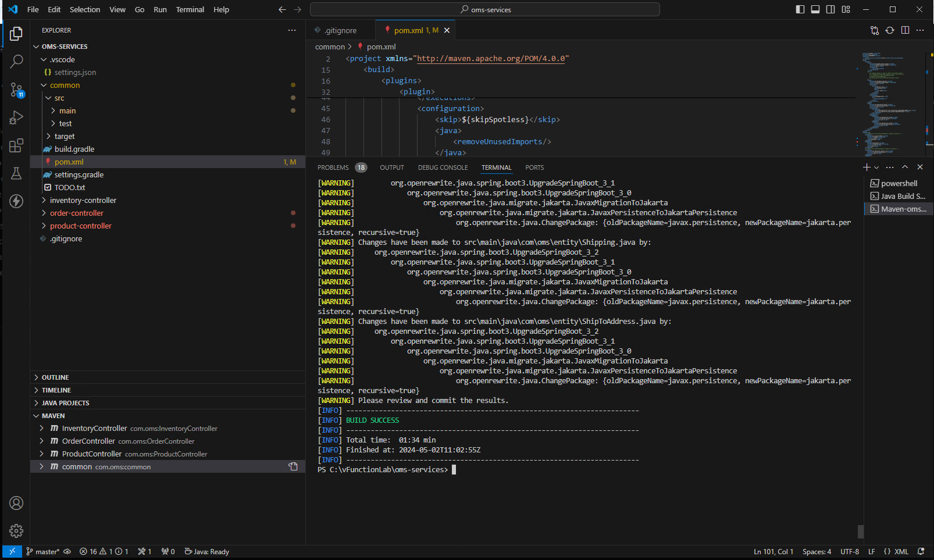Go forward using navigation arrow
The image size is (934, 560).
coord(298,9)
